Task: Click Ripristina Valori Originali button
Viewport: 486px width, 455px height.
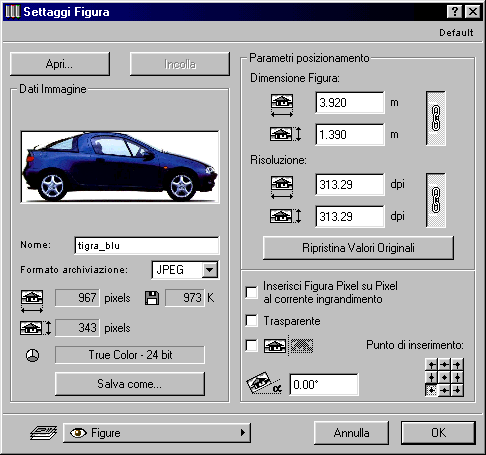Action: 358,248
